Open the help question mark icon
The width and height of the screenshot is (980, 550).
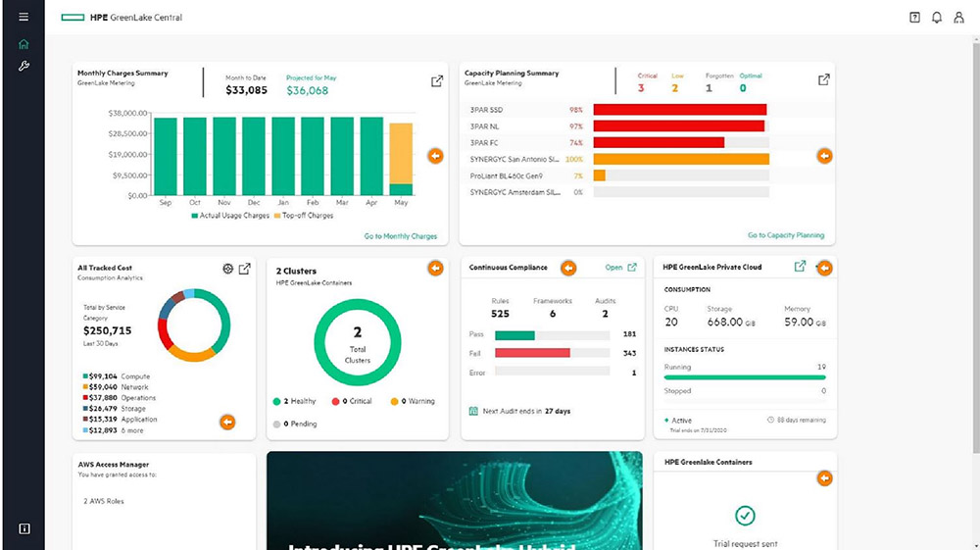tap(914, 18)
